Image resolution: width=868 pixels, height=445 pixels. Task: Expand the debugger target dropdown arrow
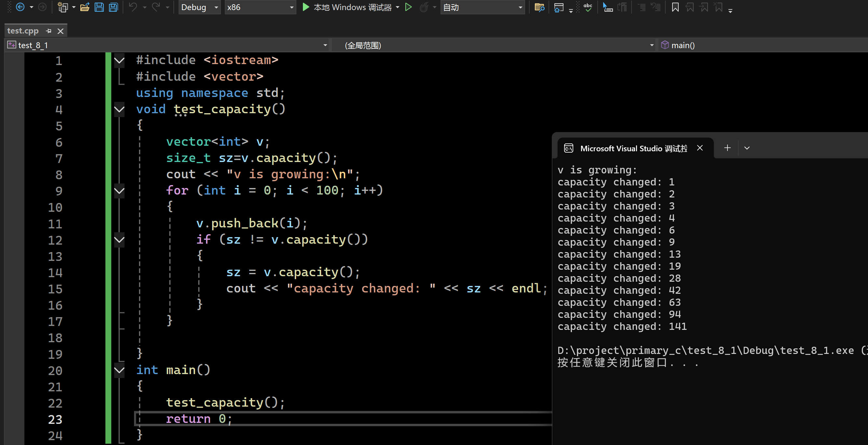coord(398,7)
